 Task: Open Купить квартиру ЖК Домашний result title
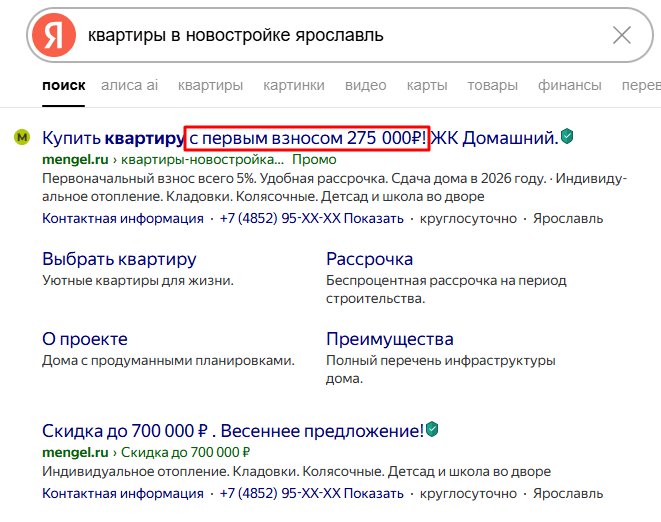[x=300, y=138]
